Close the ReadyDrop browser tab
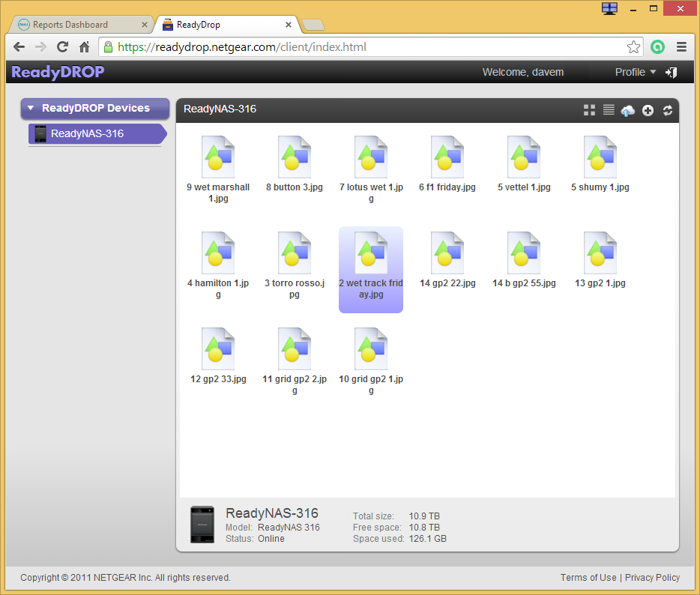Image resolution: width=700 pixels, height=595 pixels. [x=289, y=25]
